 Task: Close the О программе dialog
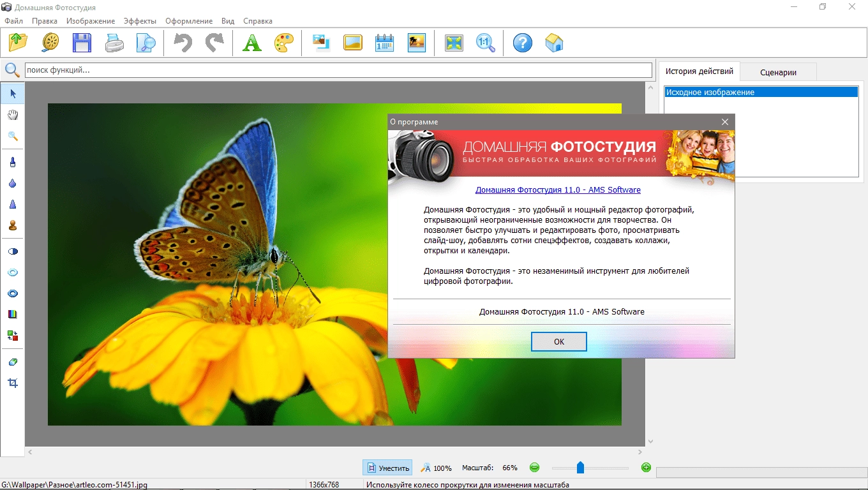point(724,122)
